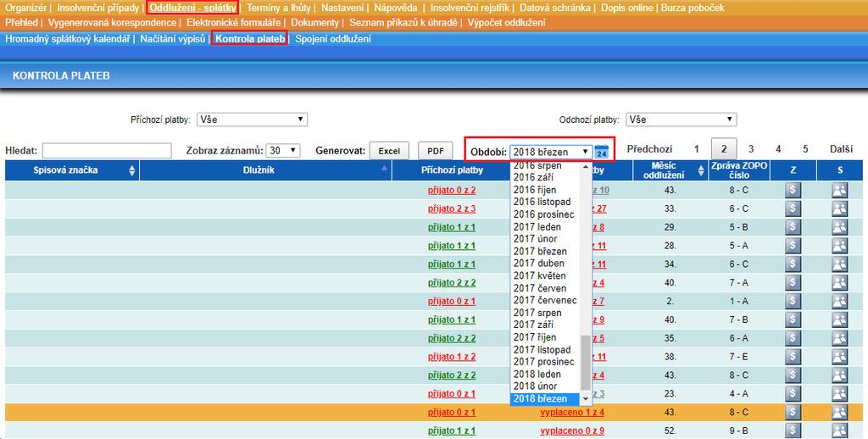Open the people icon in row 7 - E

pyautogui.click(x=840, y=357)
